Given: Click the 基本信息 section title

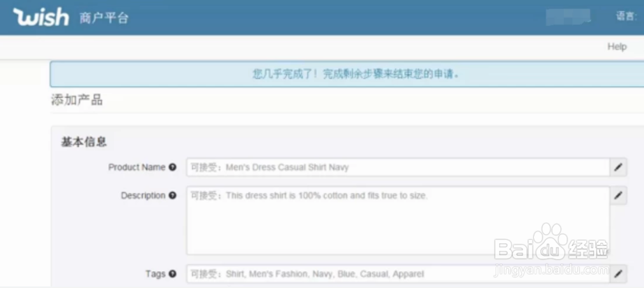Looking at the screenshot, I should [84, 142].
